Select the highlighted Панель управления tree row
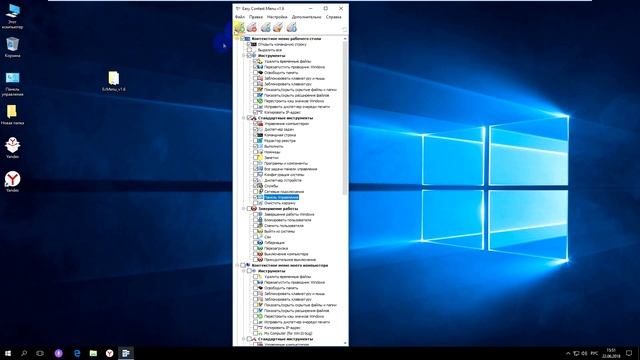 click(x=281, y=197)
